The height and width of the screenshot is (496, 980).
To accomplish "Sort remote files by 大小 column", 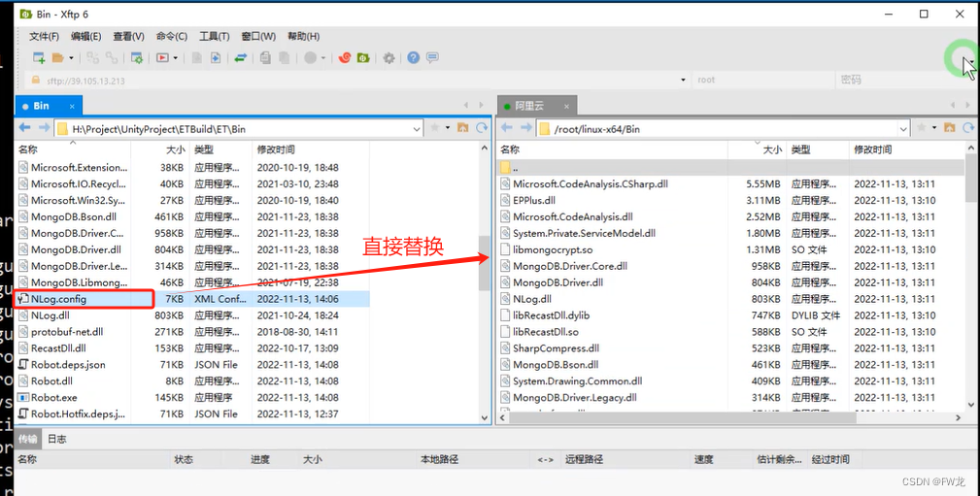I will [757, 149].
